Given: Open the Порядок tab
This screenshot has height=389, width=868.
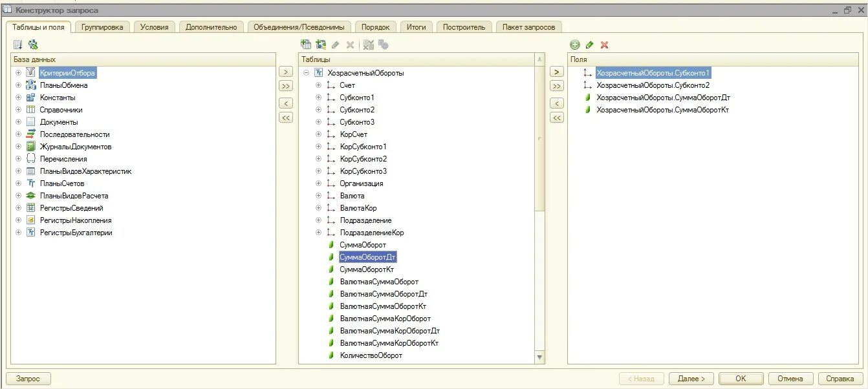Looking at the screenshot, I should (376, 26).
